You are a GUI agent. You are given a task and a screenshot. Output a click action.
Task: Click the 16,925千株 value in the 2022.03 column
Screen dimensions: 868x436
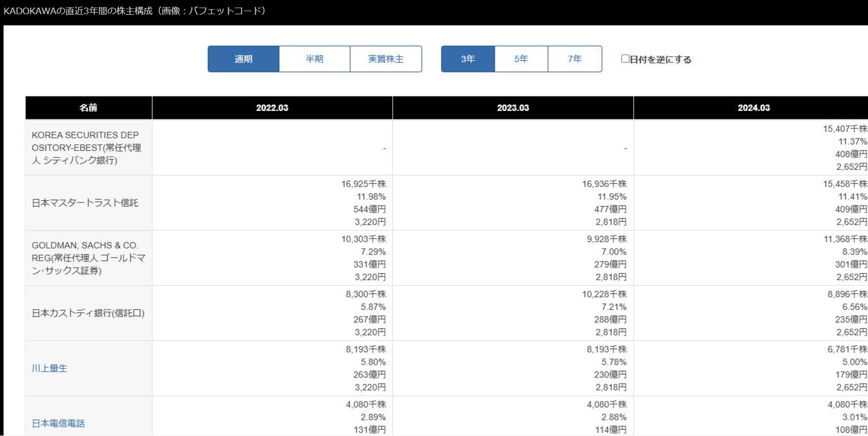click(363, 184)
